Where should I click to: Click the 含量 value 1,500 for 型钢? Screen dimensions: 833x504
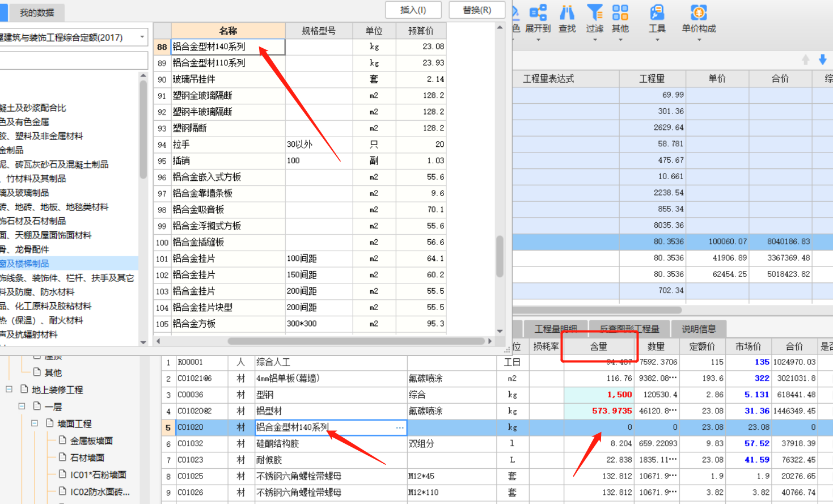coord(619,395)
